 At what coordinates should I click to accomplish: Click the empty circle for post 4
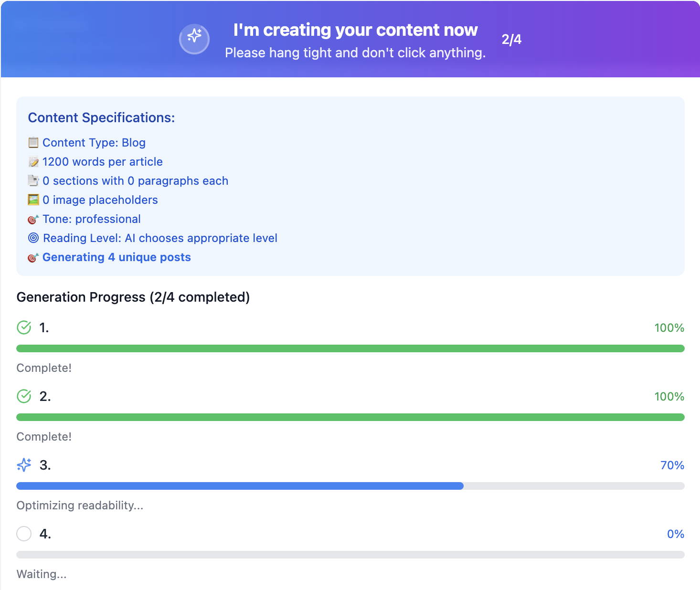click(24, 534)
